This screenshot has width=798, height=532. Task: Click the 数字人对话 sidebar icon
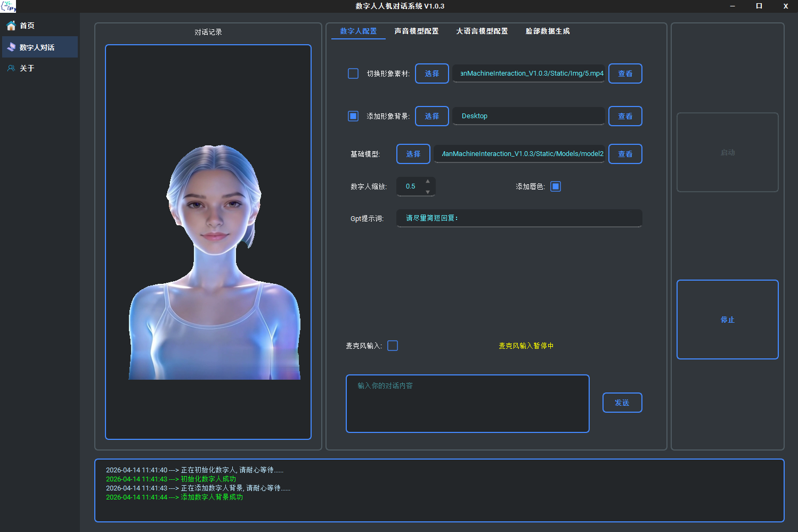tap(11, 47)
